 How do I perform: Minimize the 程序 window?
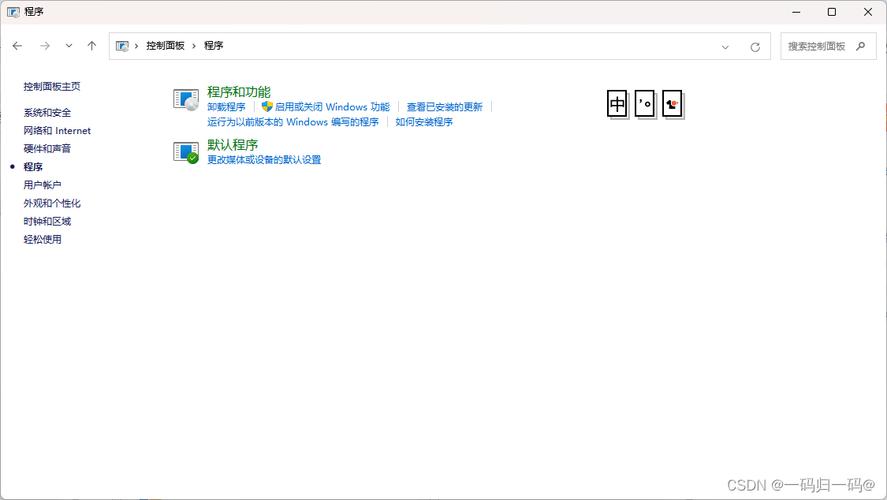tap(796, 12)
